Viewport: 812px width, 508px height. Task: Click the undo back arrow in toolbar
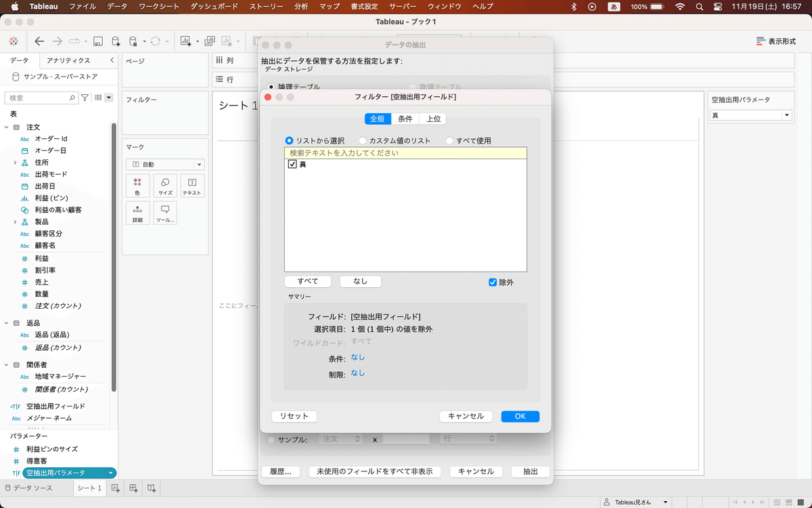coord(39,41)
